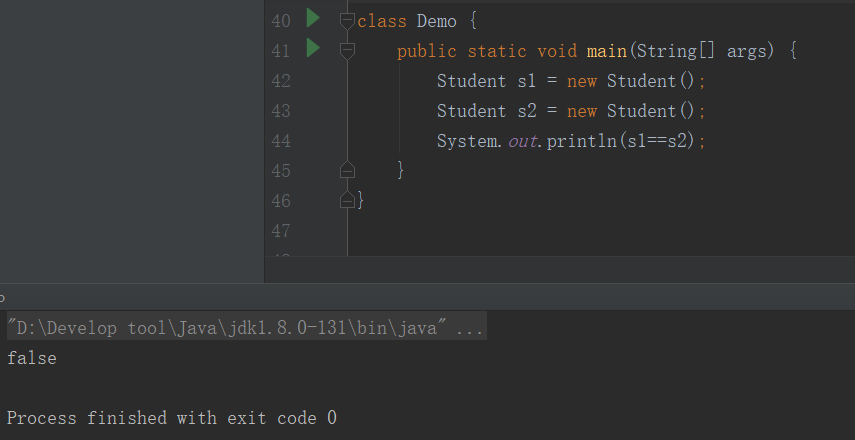Place cursor on variable s2 declaration

point(527,111)
